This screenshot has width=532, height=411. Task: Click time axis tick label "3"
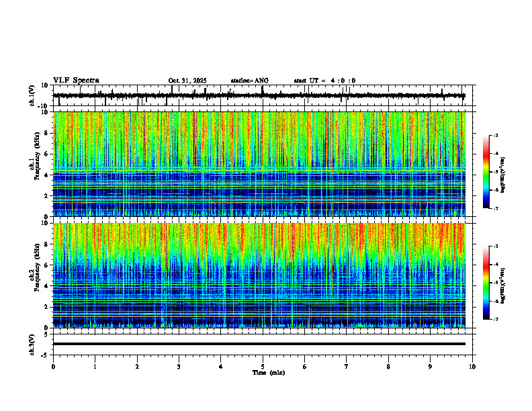pos(179,367)
